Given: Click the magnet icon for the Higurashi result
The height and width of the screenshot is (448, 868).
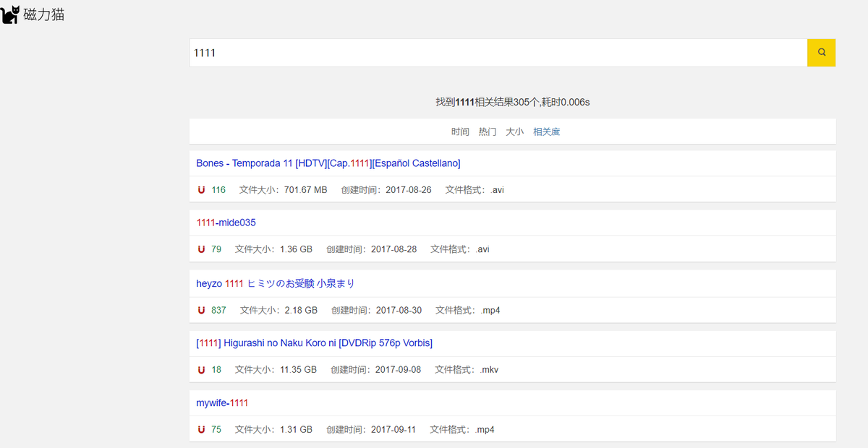Looking at the screenshot, I should coord(200,369).
